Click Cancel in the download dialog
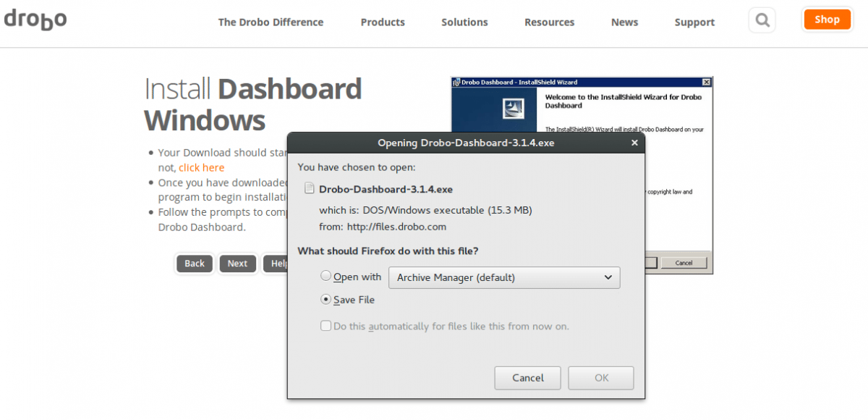Image resolution: width=868 pixels, height=420 pixels. [528, 377]
